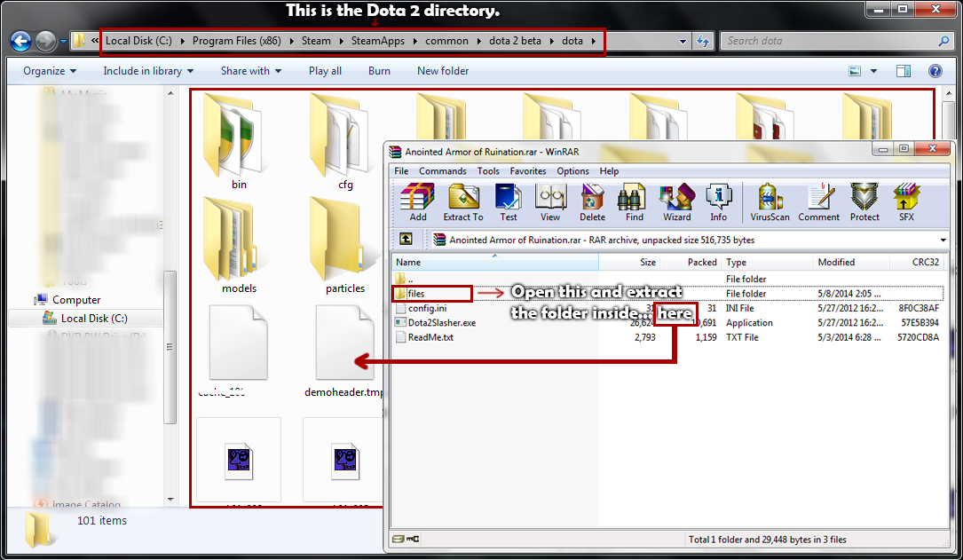Click the Explorer Back arrow button
The height and width of the screenshot is (560, 963).
(21, 41)
